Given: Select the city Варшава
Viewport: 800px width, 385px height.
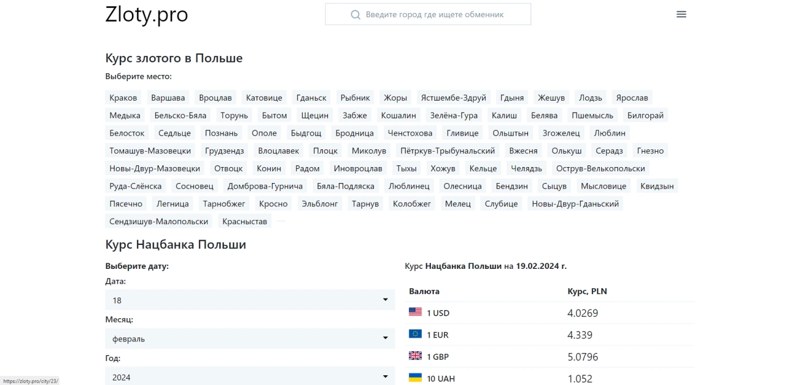Looking at the screenshot, I should pos(168,97).
